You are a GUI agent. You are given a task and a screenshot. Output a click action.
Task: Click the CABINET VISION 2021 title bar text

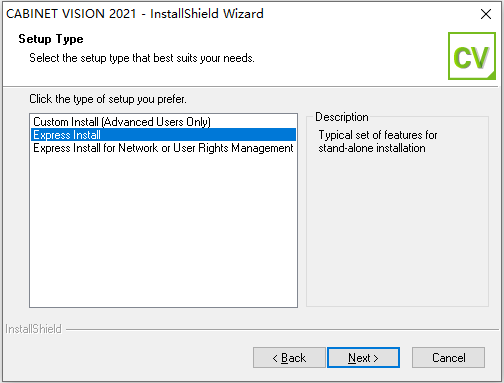[x=71, y=14]
